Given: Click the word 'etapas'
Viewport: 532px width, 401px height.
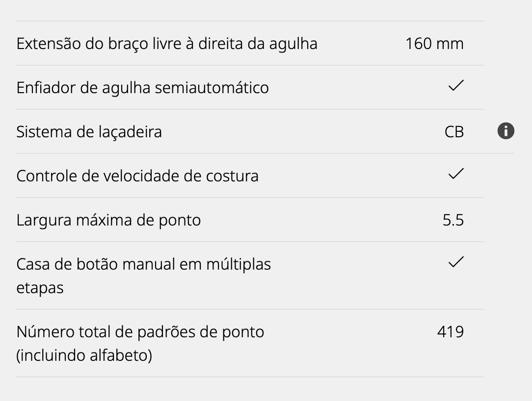Looking at the screenshot, I should tap(40, 288).
